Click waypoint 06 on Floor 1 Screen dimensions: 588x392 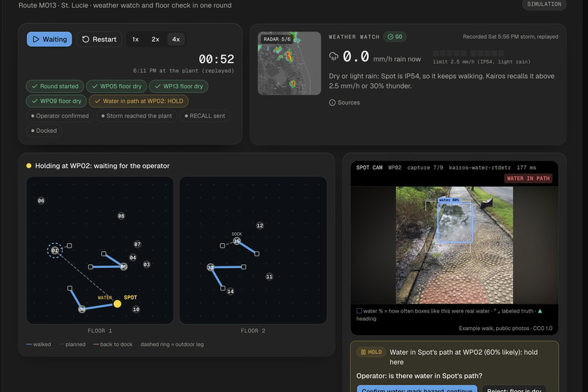point(41,201)
